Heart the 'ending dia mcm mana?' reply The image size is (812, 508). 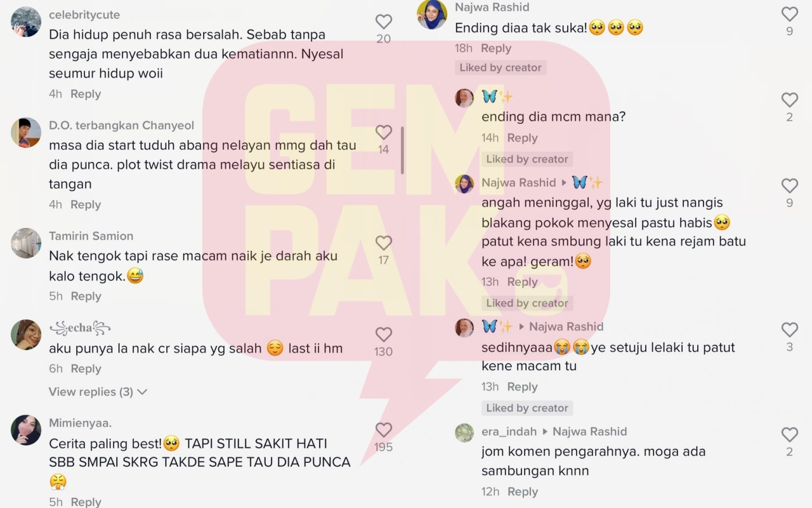[789, 100]
